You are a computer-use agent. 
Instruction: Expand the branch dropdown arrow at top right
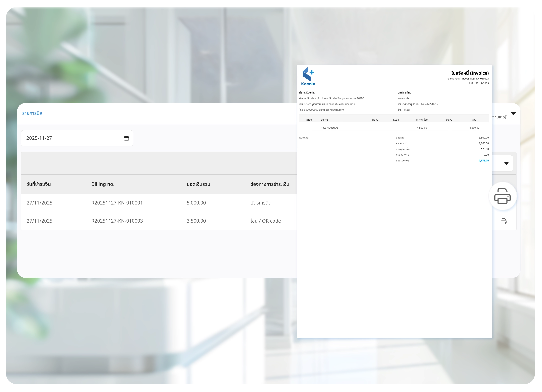[x=513, y=114]
